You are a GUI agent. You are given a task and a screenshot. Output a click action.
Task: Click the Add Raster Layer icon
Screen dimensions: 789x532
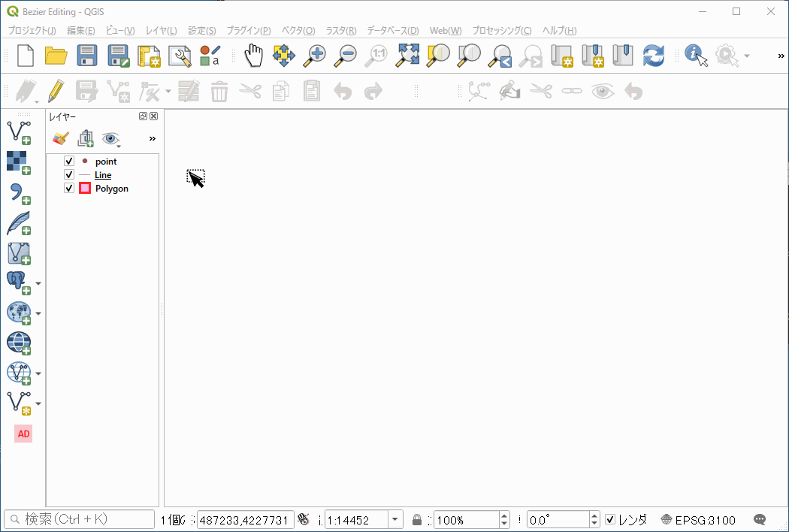point(17,162)
